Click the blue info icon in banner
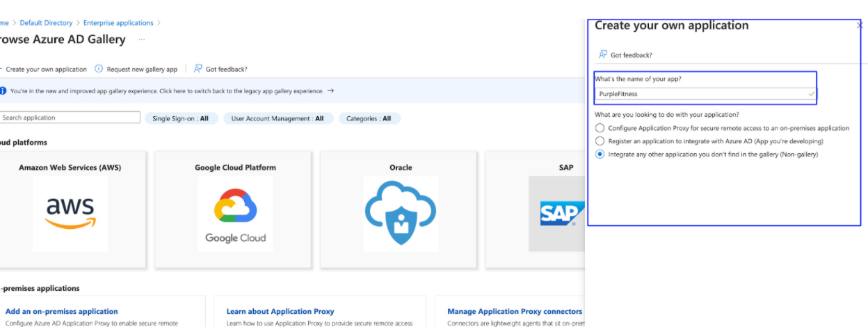The height and width of the screenshot is (327, 868). tap(3, 90)
